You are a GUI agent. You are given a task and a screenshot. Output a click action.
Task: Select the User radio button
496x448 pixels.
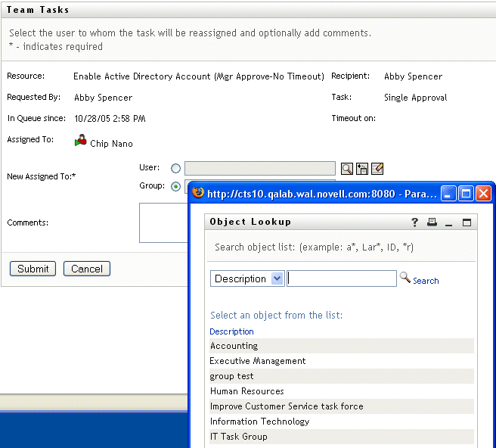[x=175, y=168]
